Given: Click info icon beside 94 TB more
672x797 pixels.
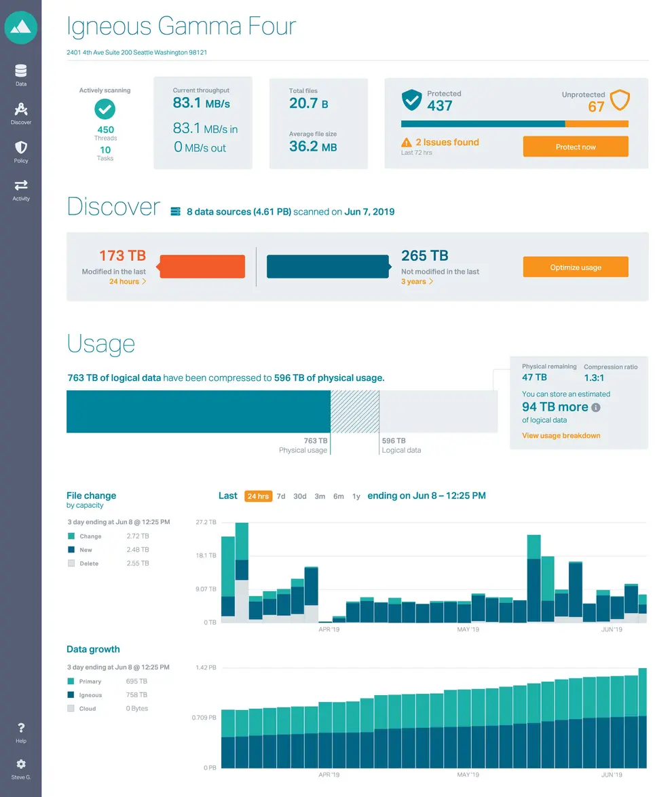Looking at the screenshot, I should [x=596, y=407].
